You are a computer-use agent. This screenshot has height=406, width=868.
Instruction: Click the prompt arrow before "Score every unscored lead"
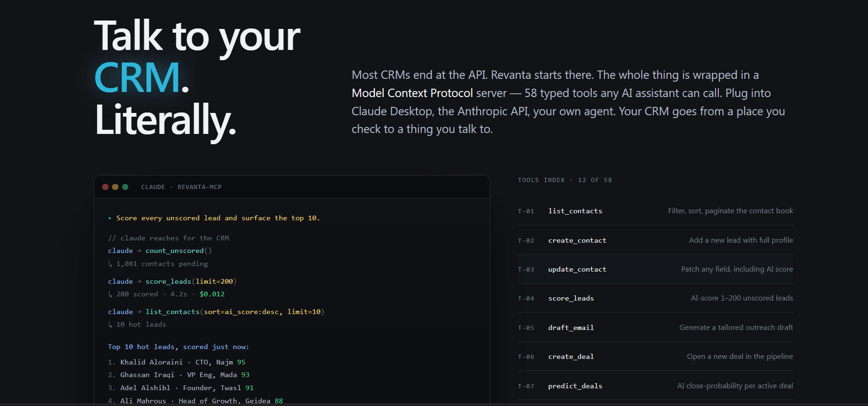110,218
